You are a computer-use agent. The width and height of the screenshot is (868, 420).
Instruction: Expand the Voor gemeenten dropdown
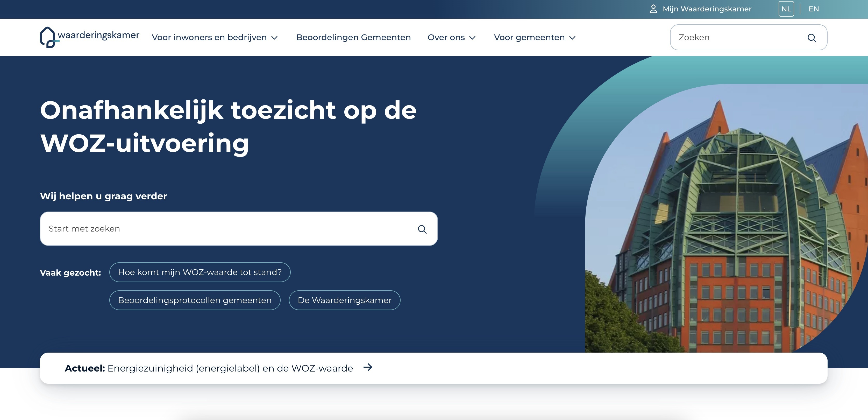click(x=535, y=37)
